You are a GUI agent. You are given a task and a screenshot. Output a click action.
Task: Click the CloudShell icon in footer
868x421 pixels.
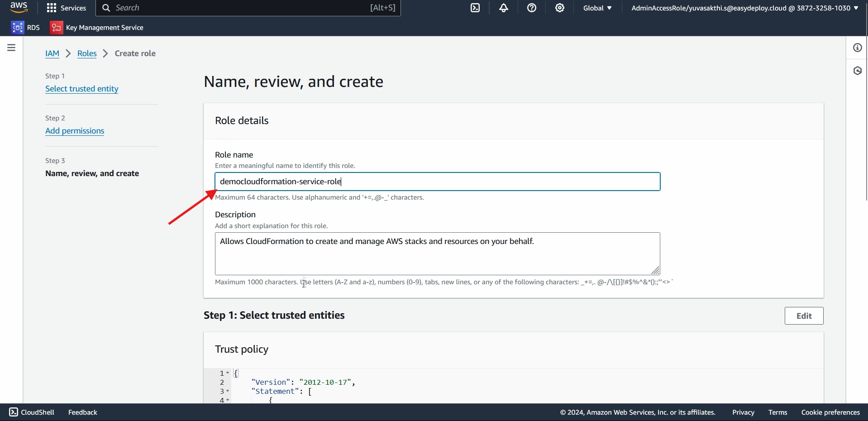[x=14, y=412]
